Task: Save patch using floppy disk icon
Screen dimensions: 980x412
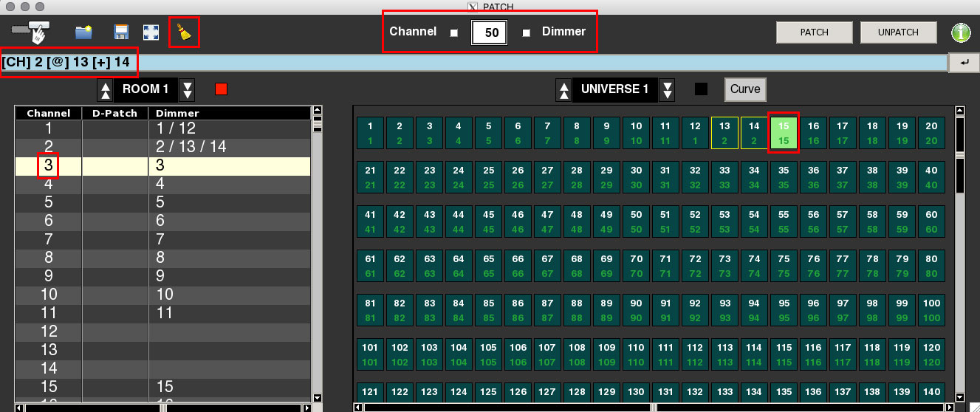Action: click(121, 32)
